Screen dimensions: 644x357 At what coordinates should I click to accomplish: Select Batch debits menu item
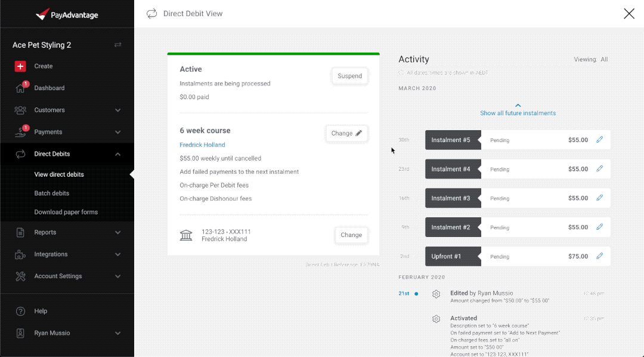(52, 193)
